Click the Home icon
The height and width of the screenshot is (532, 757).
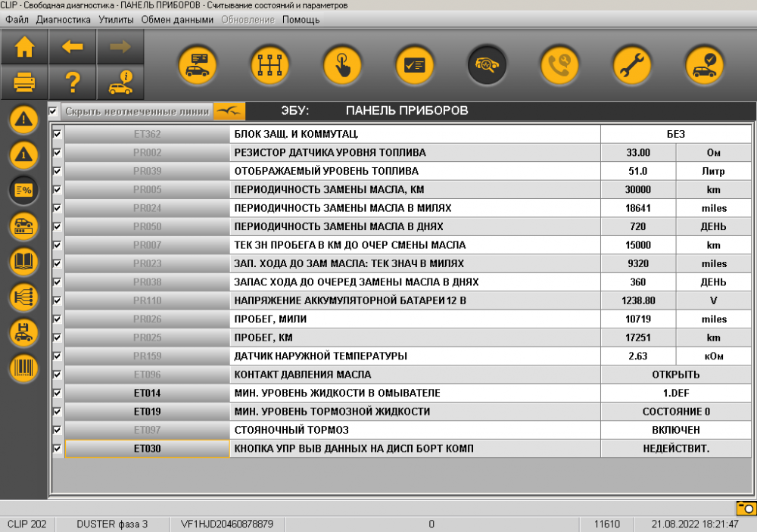click(24, 47)
